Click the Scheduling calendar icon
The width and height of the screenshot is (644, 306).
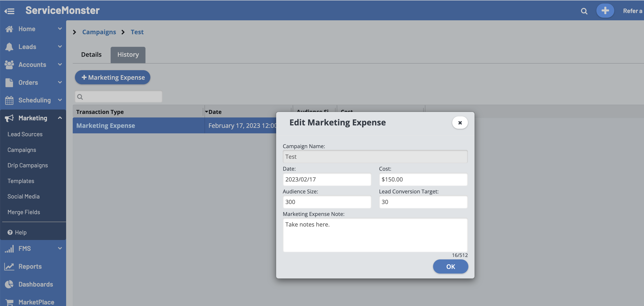9,100
